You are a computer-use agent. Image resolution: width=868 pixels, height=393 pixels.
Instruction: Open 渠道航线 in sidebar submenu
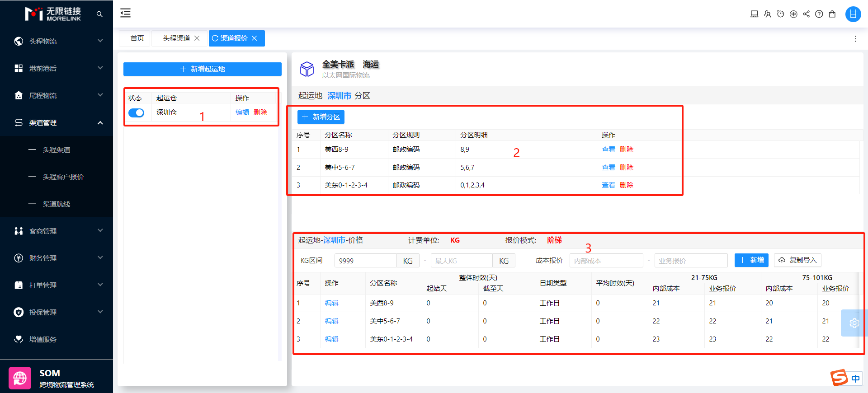click(57, 204)
